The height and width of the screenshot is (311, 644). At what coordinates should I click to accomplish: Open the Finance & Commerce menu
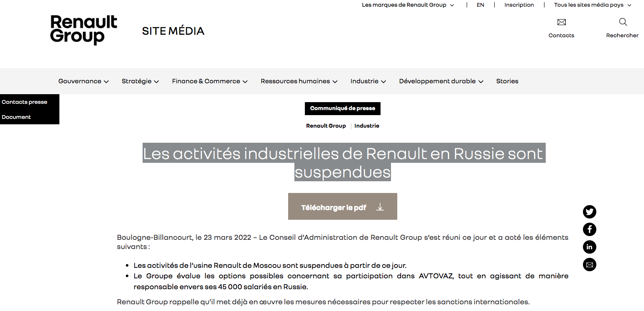(x=210, y=81)
